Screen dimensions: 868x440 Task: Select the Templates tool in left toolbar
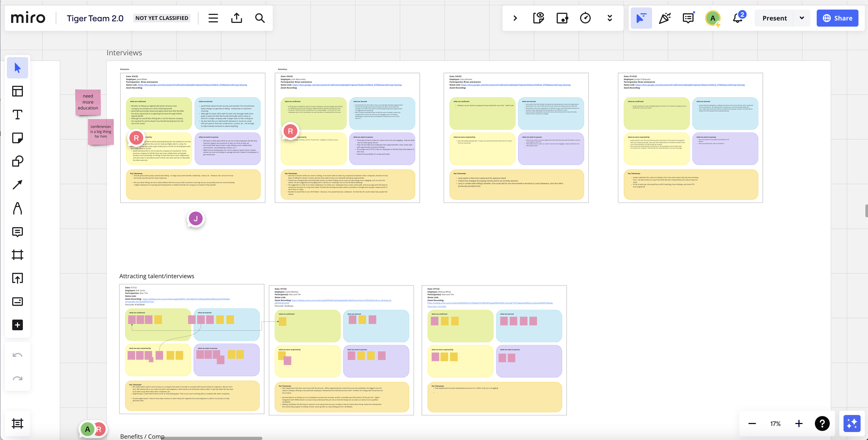(x=17, y=91)
